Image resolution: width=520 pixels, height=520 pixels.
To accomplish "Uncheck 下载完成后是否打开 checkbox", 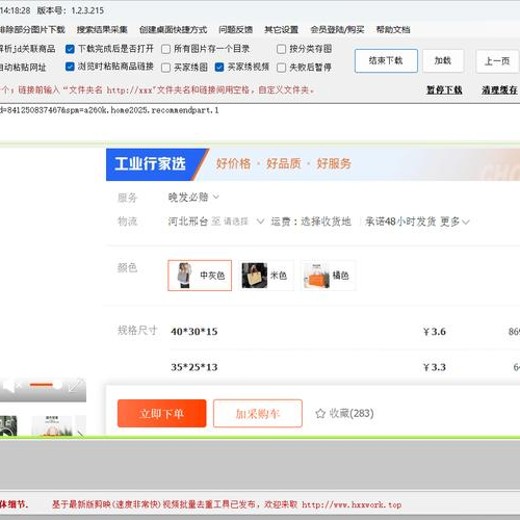I will pos(70,49).
